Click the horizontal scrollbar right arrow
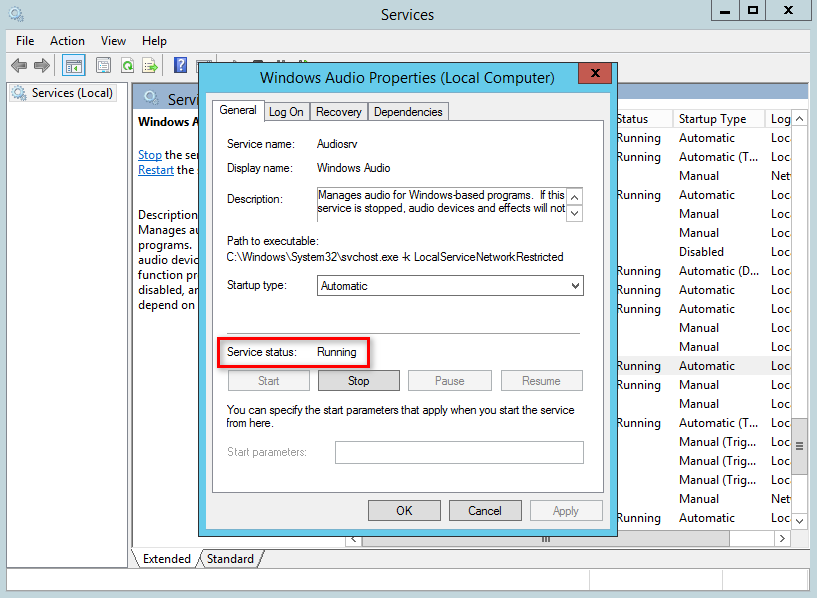Image resolution: width=817 pixels, height=598 pixels. click(x=782, y=539)
